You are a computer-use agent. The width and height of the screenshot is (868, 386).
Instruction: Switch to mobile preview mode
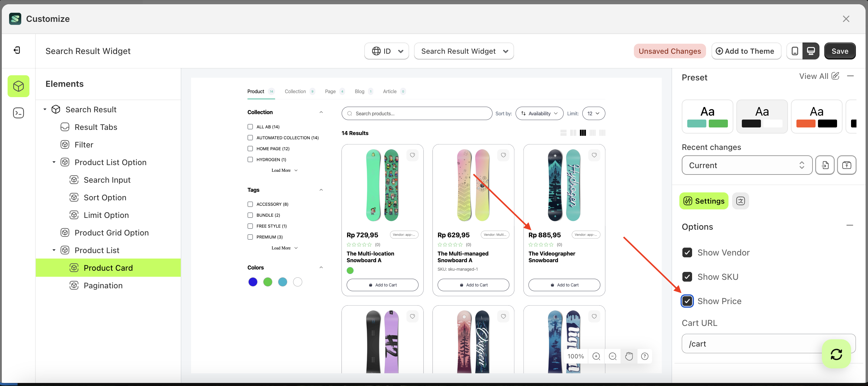795,51
